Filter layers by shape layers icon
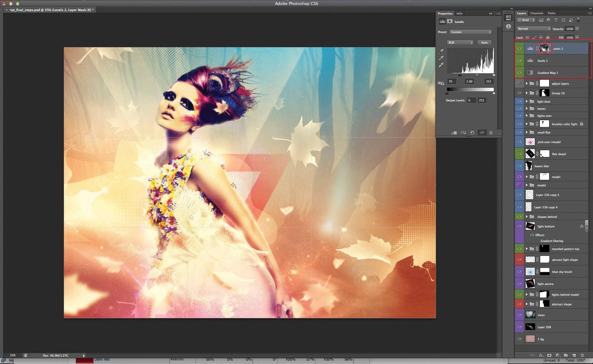Image resolution: width=593 pixels, height=364 pixels. coord(563,20)
